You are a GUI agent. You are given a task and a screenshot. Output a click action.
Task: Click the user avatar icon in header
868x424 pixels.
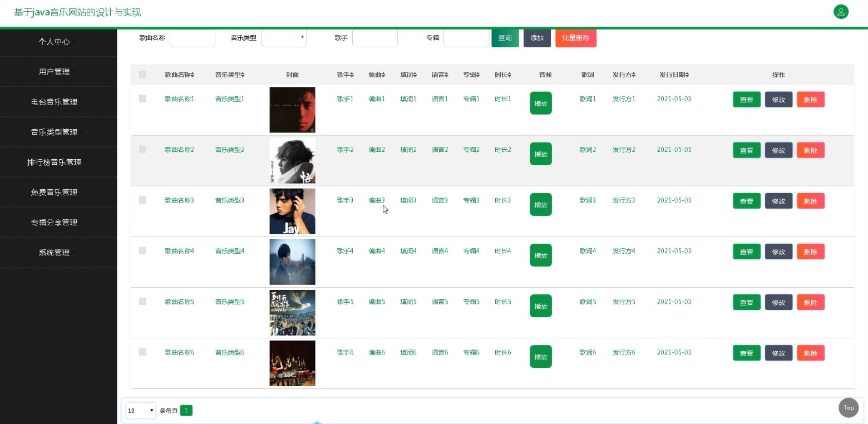841,12
